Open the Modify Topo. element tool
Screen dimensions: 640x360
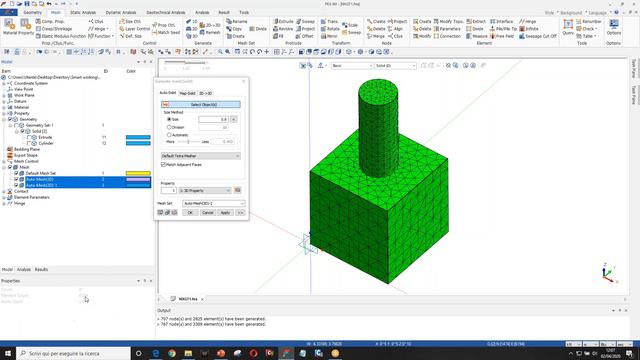click(449, 21)
